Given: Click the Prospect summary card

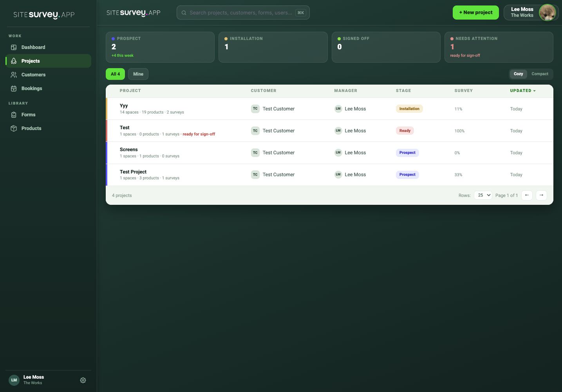Looking at the screenshot, I should [160, 47].
